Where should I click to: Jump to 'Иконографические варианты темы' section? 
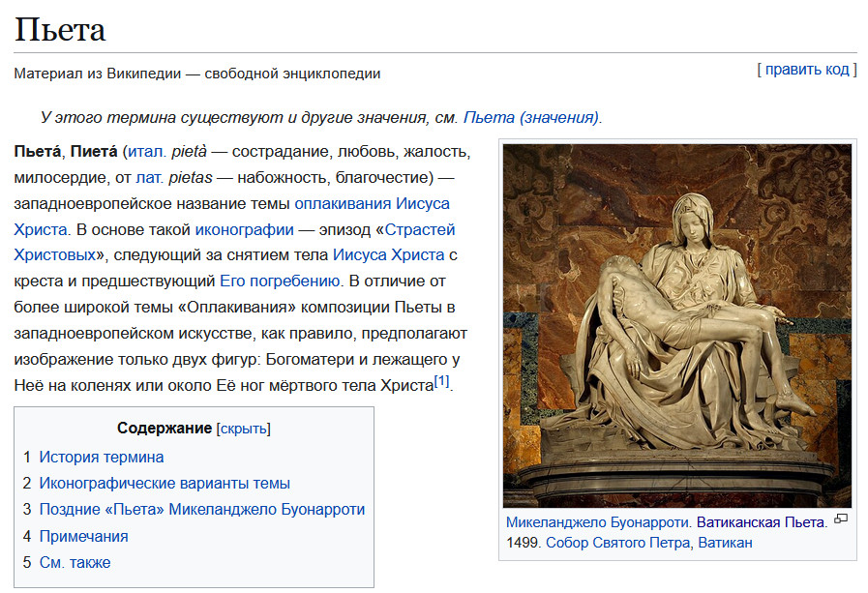(165, 484)
